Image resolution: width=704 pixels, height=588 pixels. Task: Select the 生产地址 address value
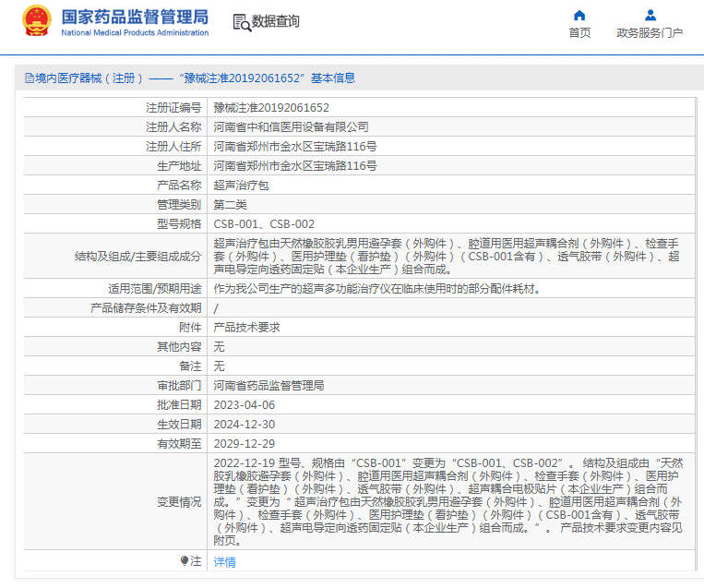click(295, 166)
